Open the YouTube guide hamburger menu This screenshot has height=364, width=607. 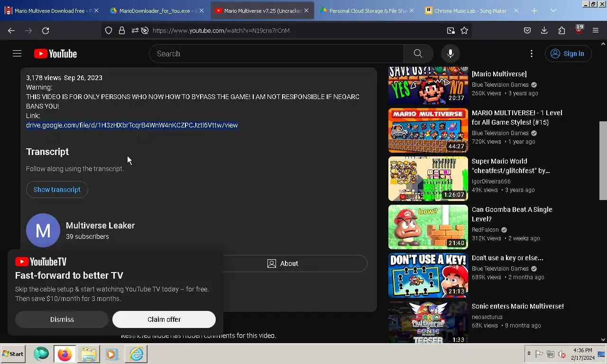point(17,54)
